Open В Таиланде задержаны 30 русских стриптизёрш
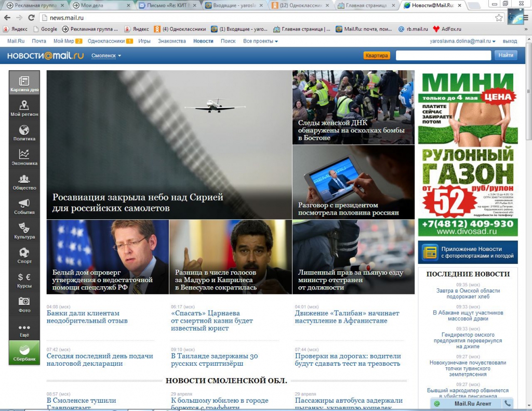 coord(215,360)
